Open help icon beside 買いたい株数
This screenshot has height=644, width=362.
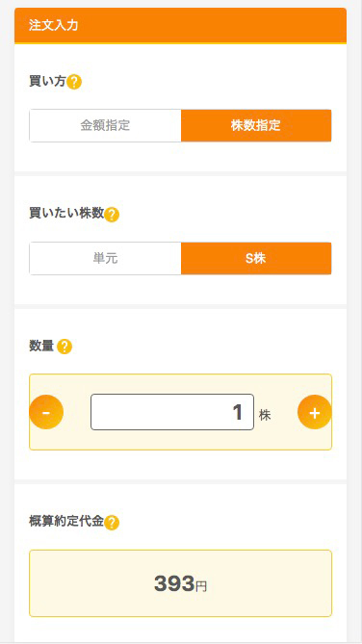(112, 215)
